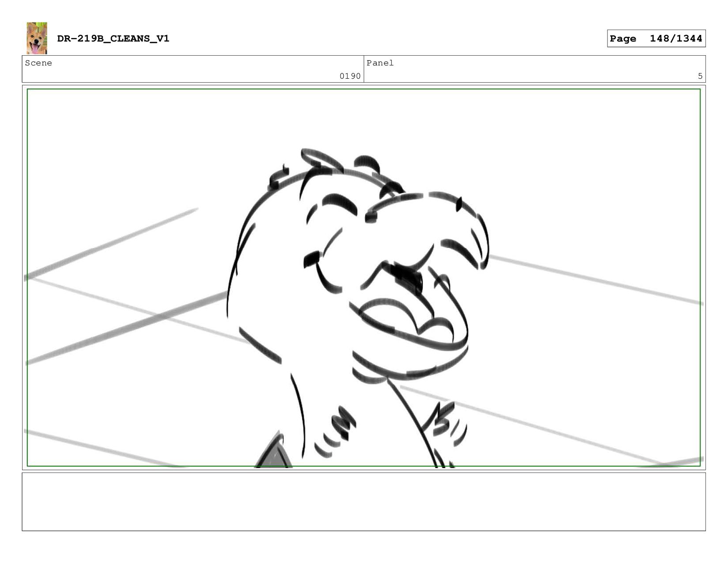728x564 pixels.
Task: Click the storyboard drawing of the laughing character
Action: coord(364,278)
